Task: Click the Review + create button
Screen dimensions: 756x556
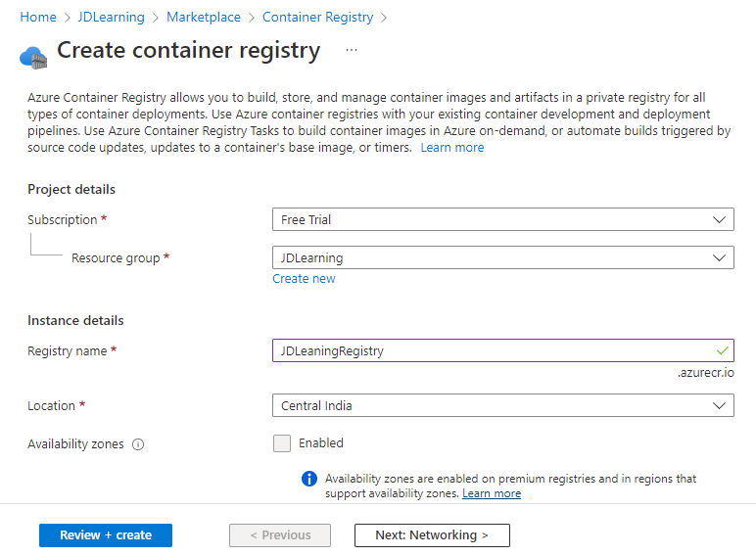Action: (106, 535)
